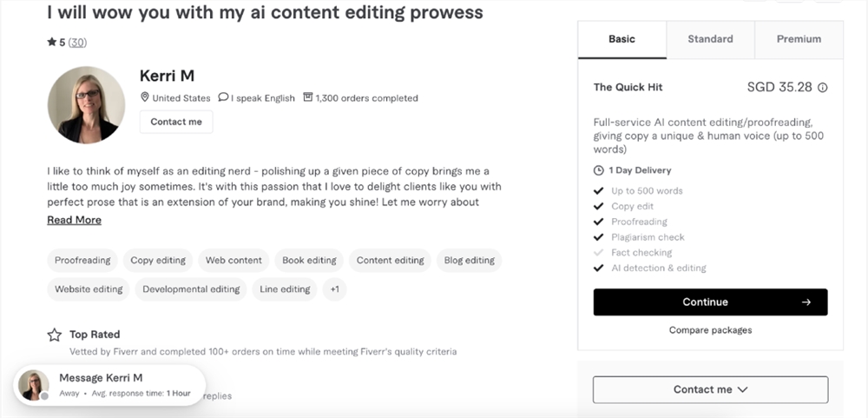This screenshot has height=418, width=868.
Task: Click the Contact me button under Kerri M
Action: pyautogui.click(x=176, y=122)
